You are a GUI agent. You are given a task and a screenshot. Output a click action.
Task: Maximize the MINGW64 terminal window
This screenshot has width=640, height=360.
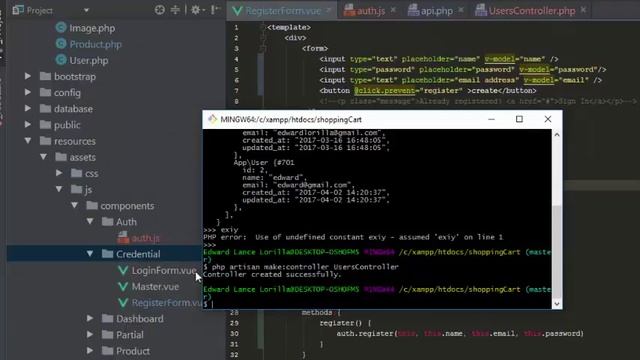click(519, 119)
